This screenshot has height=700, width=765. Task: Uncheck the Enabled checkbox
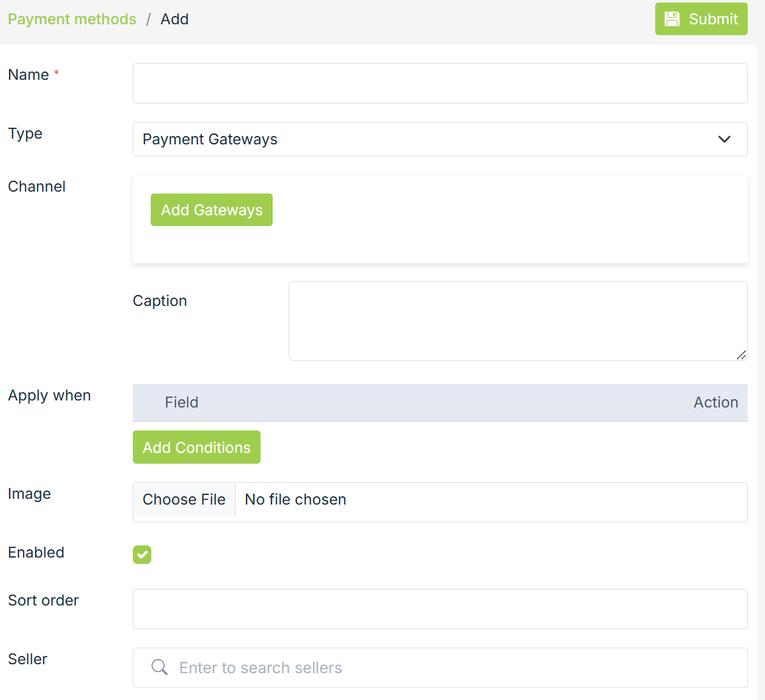point(142,554)
